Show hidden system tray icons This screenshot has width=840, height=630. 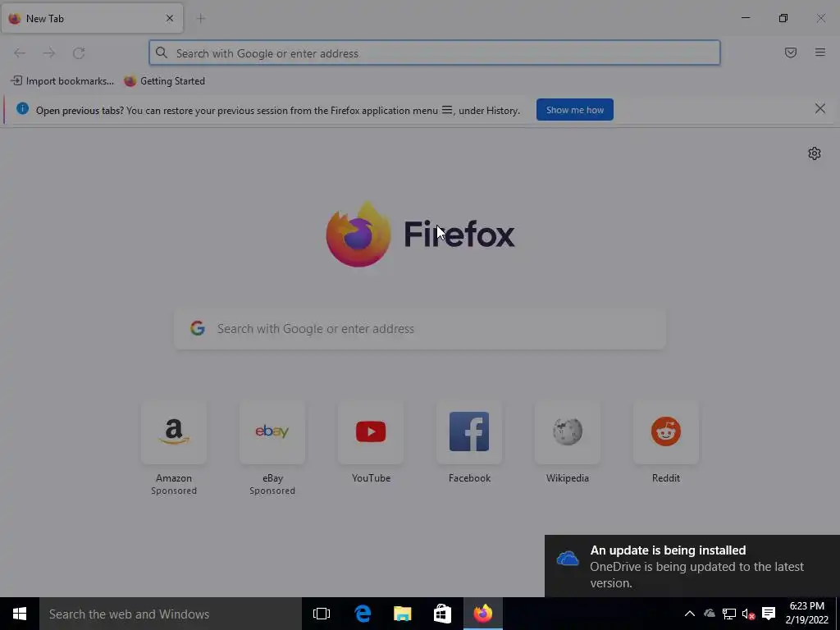click(x=689, y=614)
